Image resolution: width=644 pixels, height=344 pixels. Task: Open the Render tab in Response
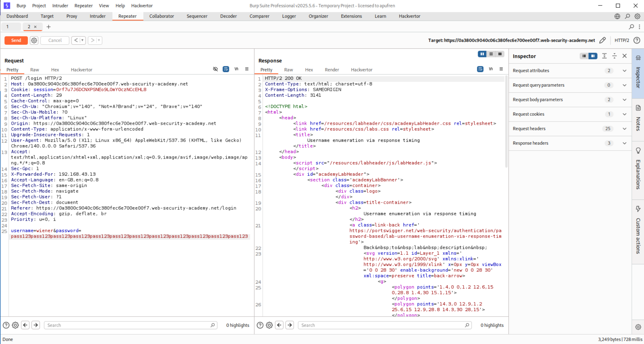(x=332, y=70)
